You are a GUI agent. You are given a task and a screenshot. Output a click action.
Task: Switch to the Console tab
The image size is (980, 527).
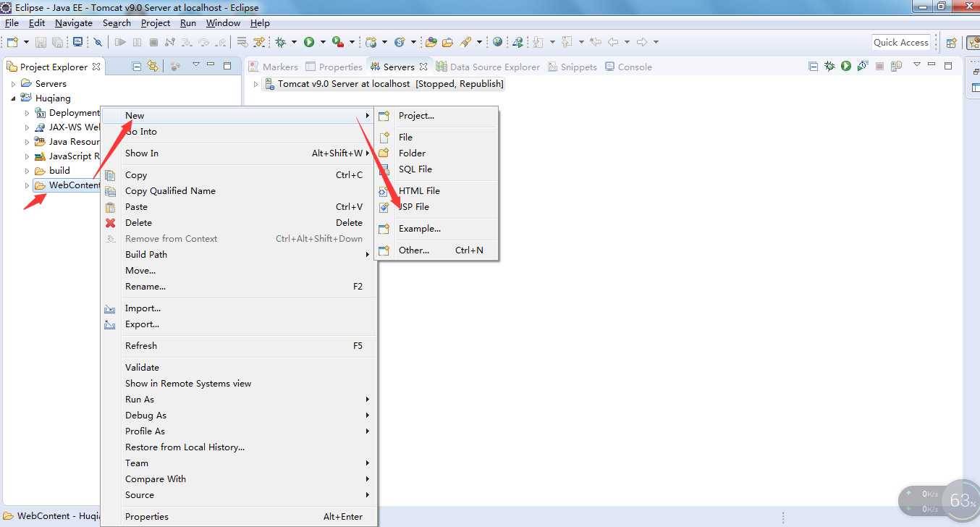[628, 67]
